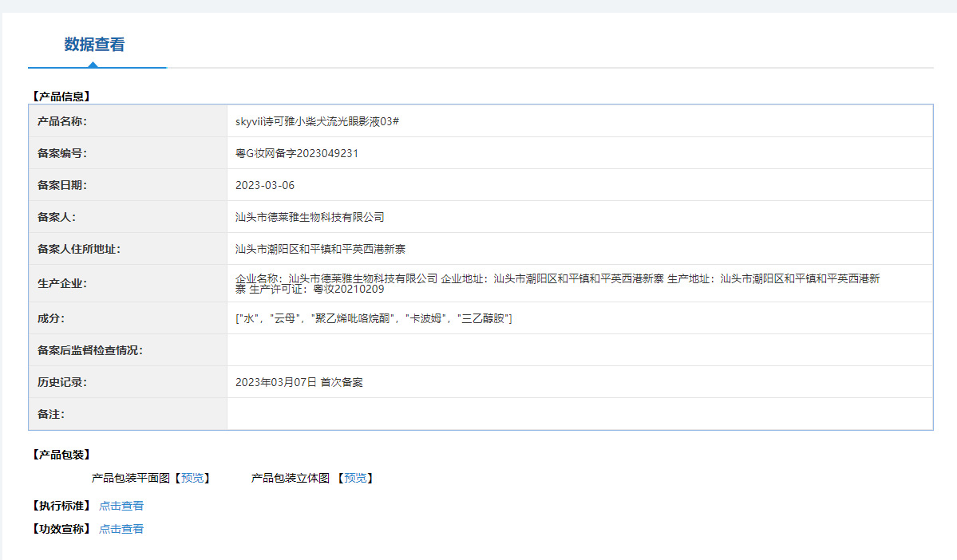The height and width of the screenshot is (560, 957).
Task: Click the 生产企业 label
Action: point(62,284)
